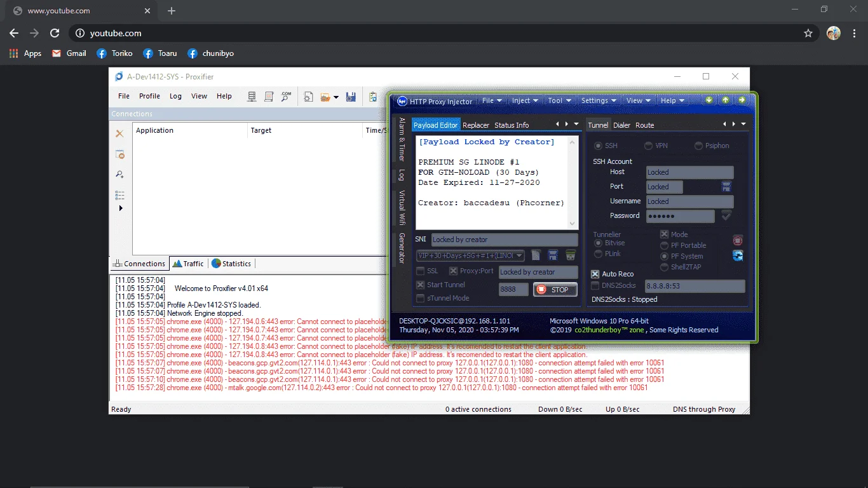868x488 pixels.
Task: Select the VPN radio button
Action: coord(649,146)
